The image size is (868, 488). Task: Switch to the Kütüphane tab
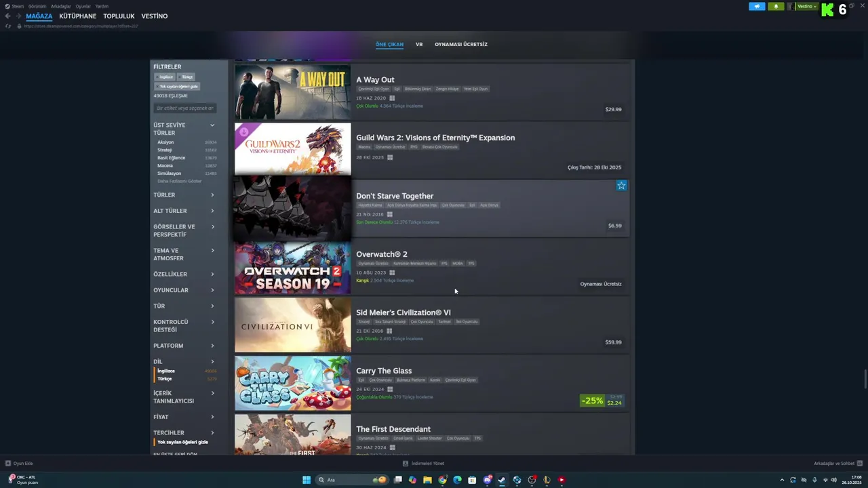(78, 16)
